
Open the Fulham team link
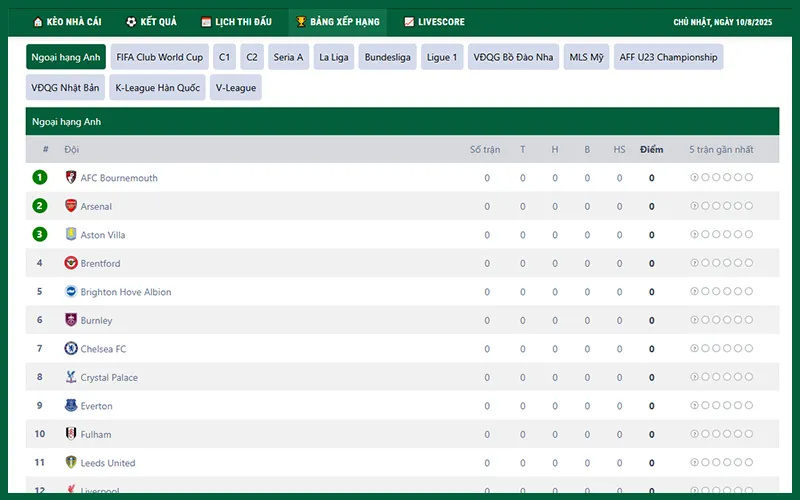coord(96,434)
